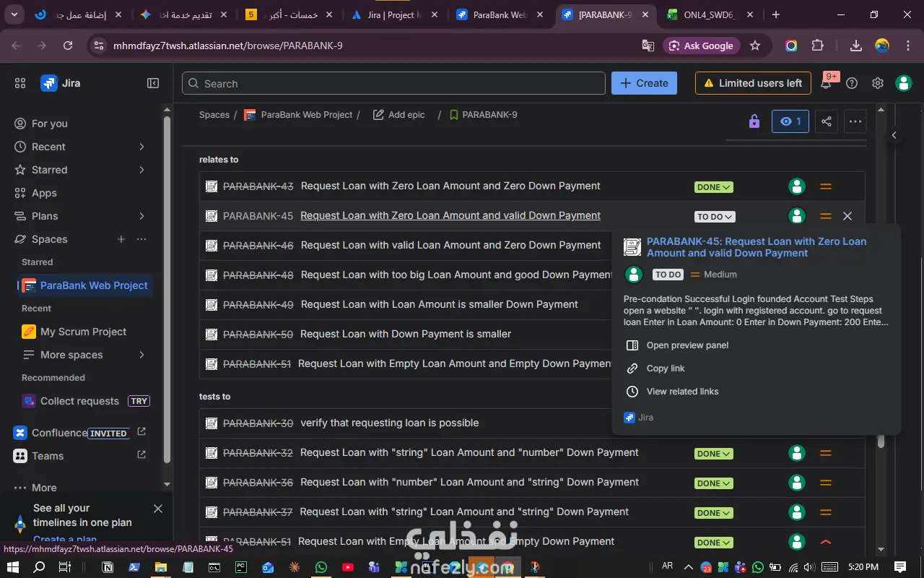This screenshot has width=924, height=578.
Task: Switch to the 'ParaBank Web' browser tab
Action: coord(498,14)
